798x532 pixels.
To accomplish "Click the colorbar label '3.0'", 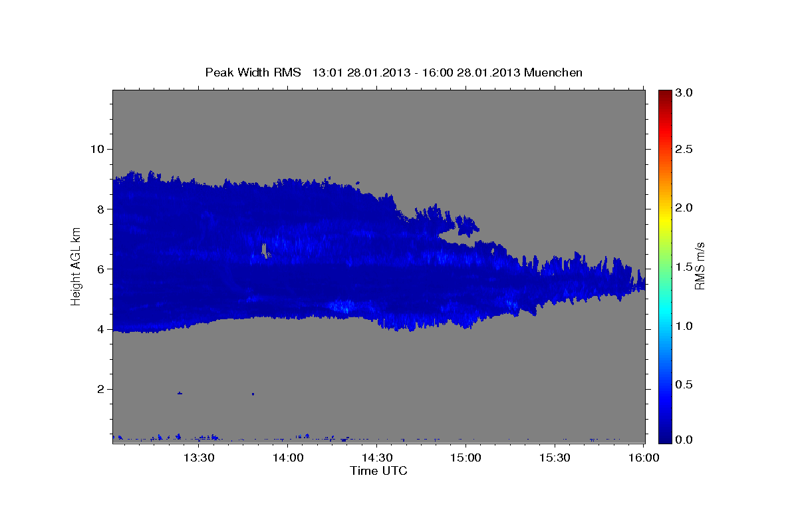I will (684, 92).
